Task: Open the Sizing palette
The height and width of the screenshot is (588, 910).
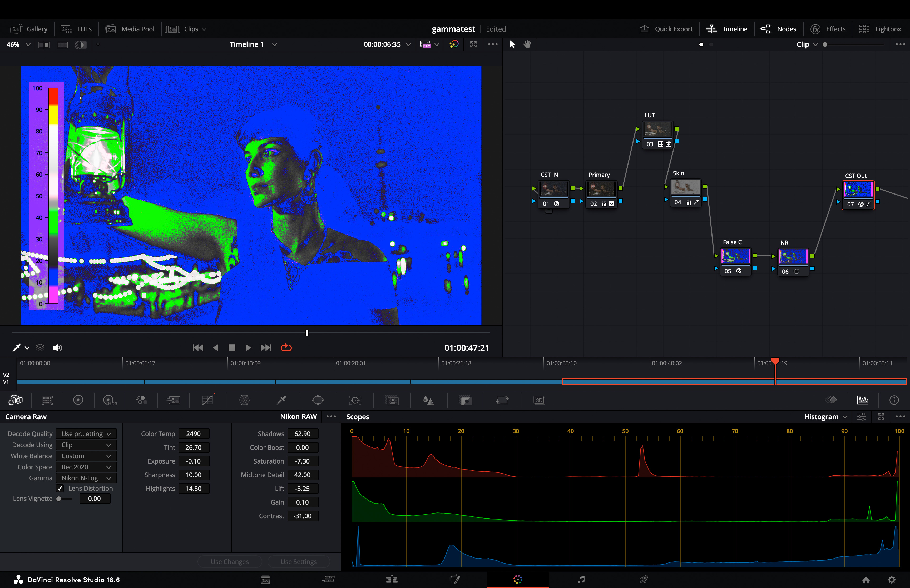Action: pyautogui.click(x=502, y=400)
